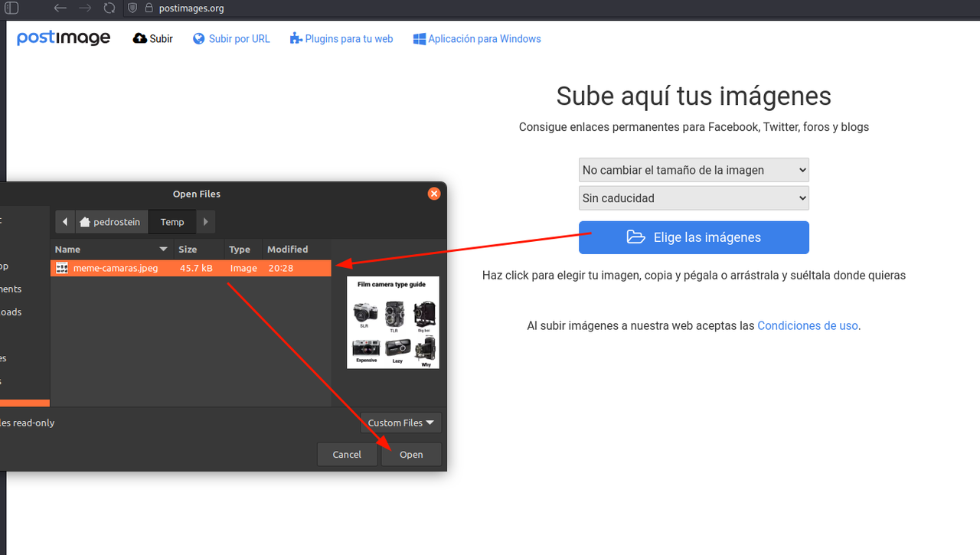This screenshot has width=980, height=555.
Task: Open the Condiciones de uso link
Action: (807, 325)
